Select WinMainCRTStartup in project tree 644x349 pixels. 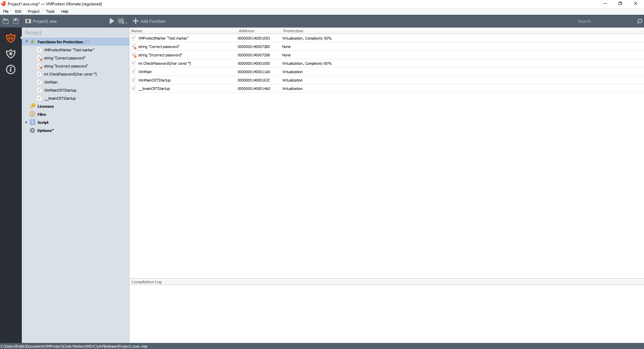point(60,90)
